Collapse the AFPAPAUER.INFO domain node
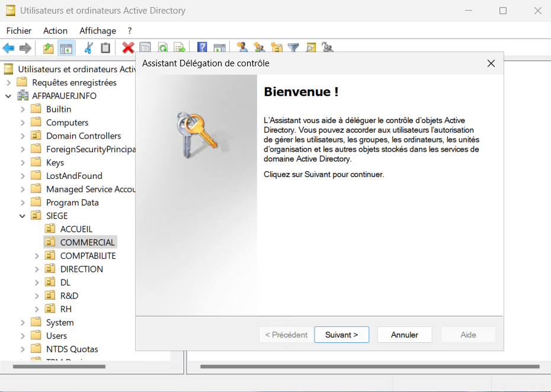This screenshot has width=551, height=392. click(x=9, y=96)
